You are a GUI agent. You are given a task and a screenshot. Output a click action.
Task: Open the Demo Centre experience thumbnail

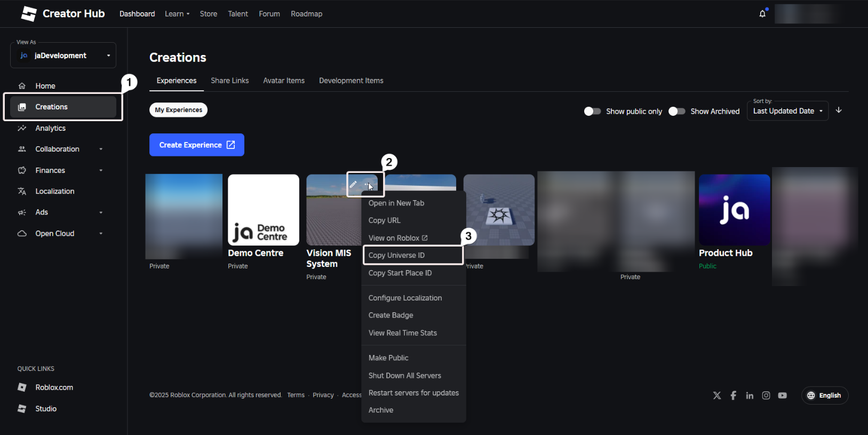tap(264, 210)
